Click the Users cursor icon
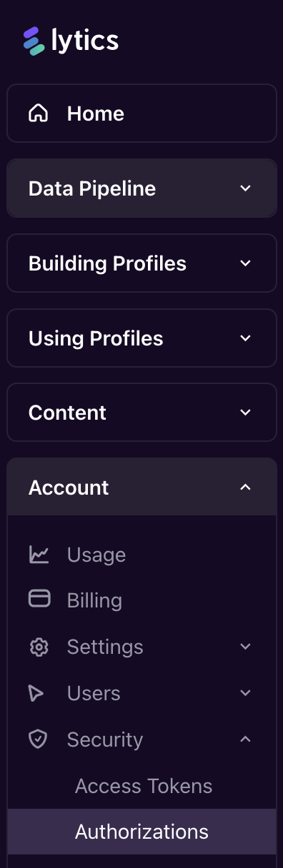283x868 pixels. point(36,693)
